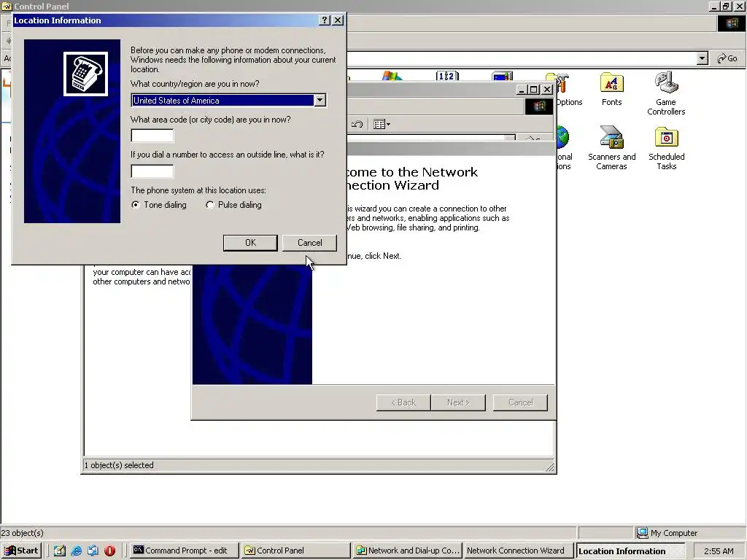
Task: Click OK in Location Information dialog
Action: tap(250, 243)
